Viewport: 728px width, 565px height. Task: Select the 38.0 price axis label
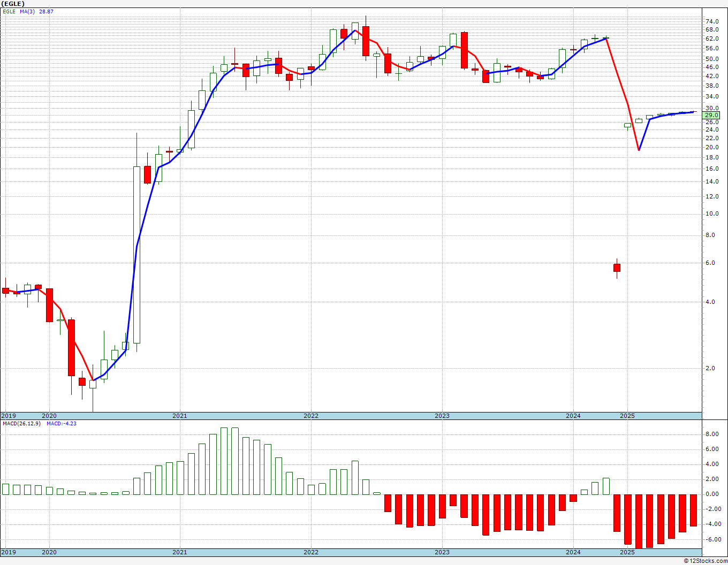(712, 85)
